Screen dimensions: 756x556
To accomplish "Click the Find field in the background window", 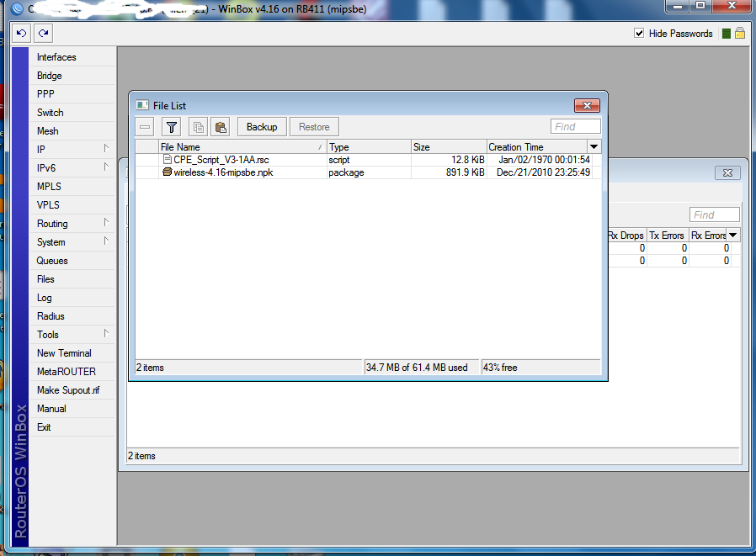I will pos(714,214).
